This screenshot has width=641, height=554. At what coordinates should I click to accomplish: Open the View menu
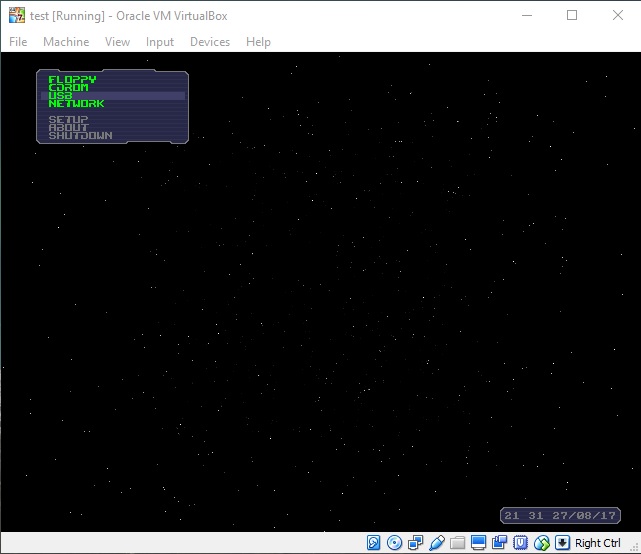117,42
